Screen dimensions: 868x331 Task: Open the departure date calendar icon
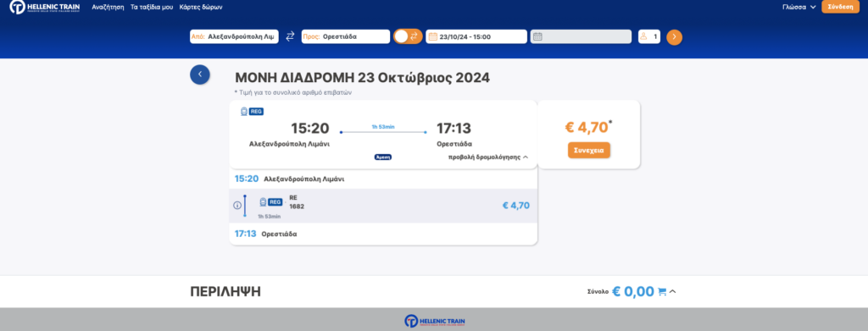433,37
